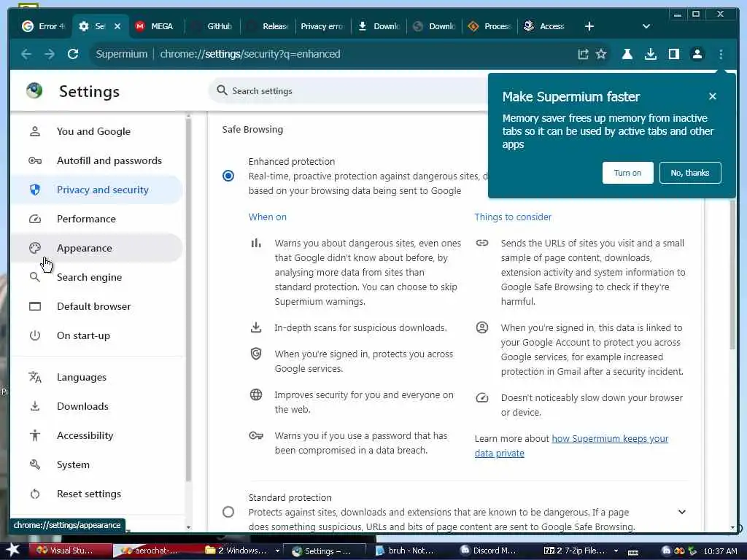
Task: Open the profile avatar menu
Action: click(697, 54)
